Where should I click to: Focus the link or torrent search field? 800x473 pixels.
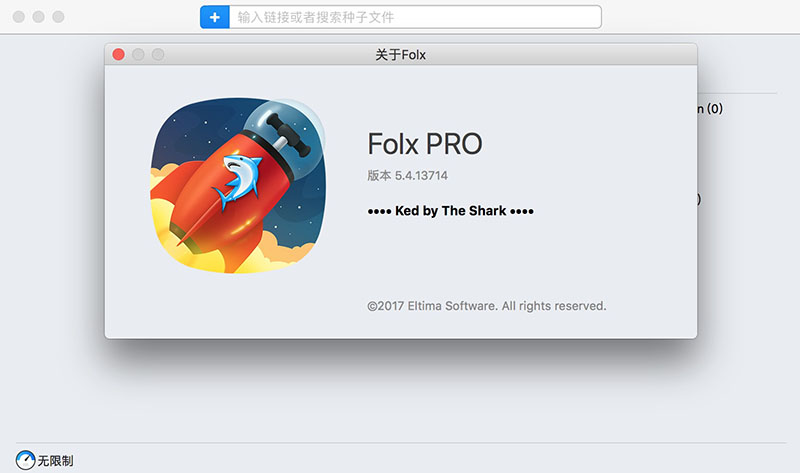click(415, 17)
